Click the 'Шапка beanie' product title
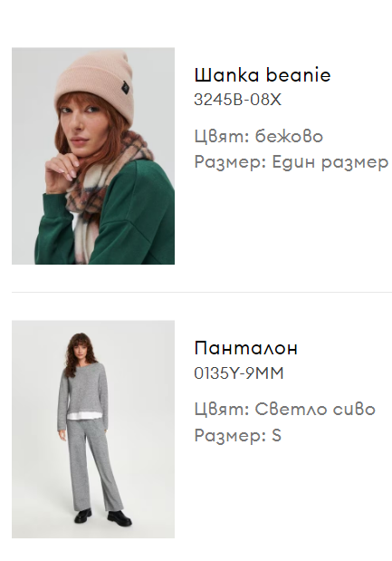Image resolution: width=392 pixels, height=561 pixels. point(263,75)
